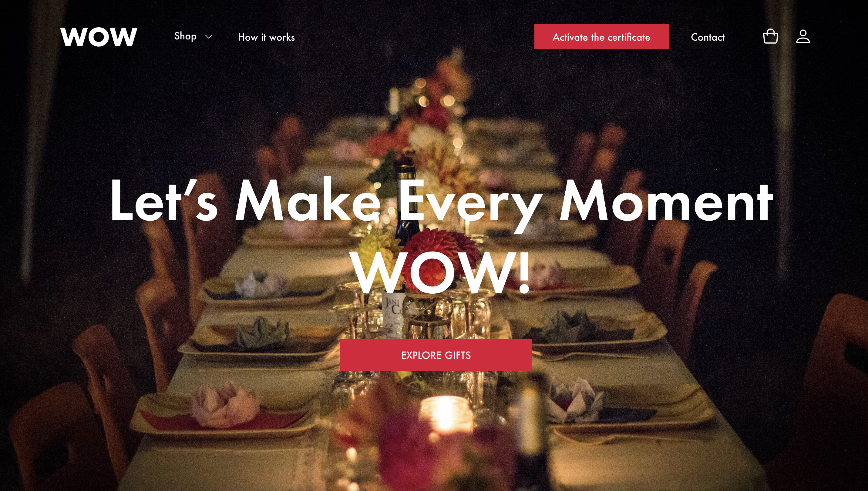Screen dimensions: 868x491
Task: Open the shopping bag cart icon
Action: (x=770, y=36)
